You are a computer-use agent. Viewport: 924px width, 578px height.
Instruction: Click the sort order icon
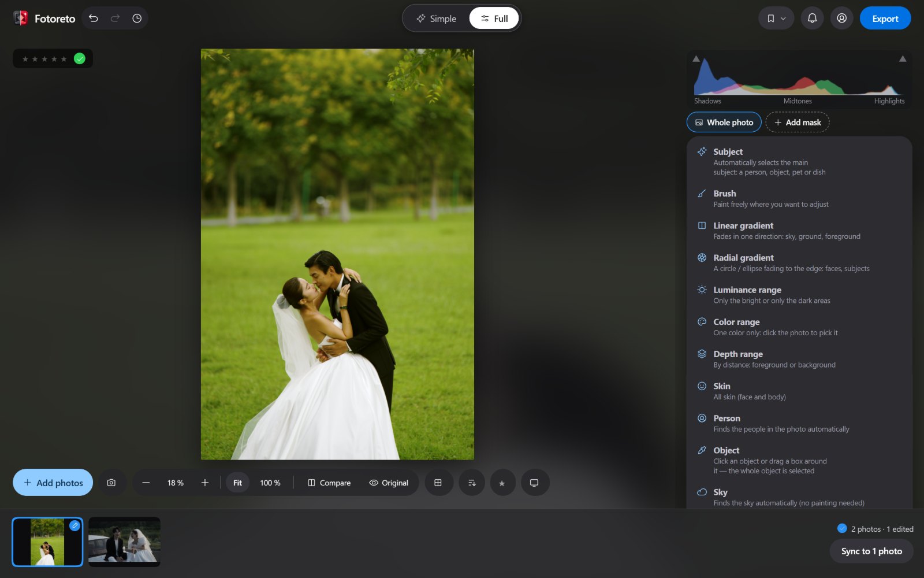[x=472, y=483]
